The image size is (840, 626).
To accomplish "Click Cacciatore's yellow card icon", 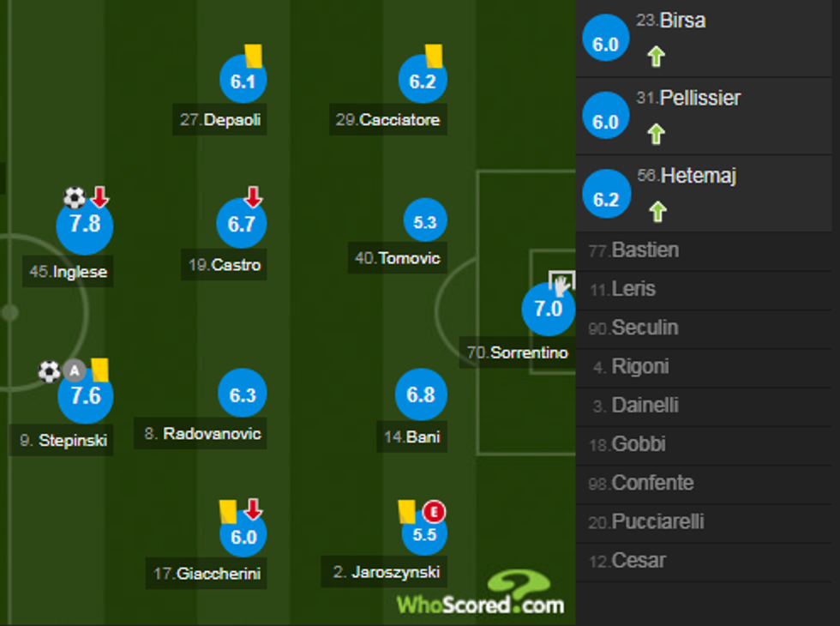I will tap(432, 56).
